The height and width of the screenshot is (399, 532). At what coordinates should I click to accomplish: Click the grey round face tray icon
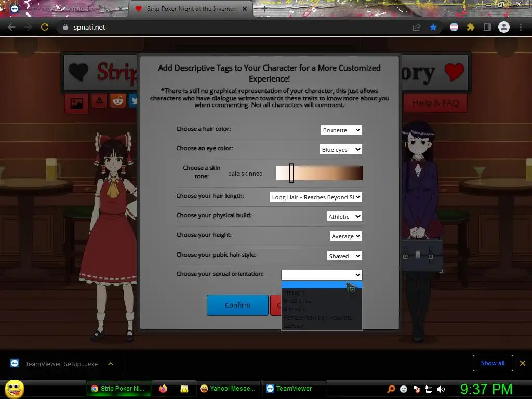tap(403, 389)
